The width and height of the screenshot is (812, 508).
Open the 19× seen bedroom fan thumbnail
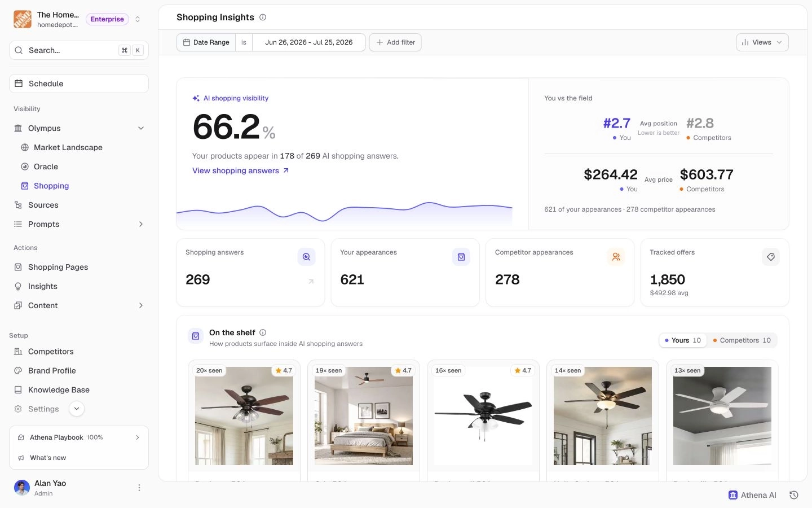[x=364, y=416]
